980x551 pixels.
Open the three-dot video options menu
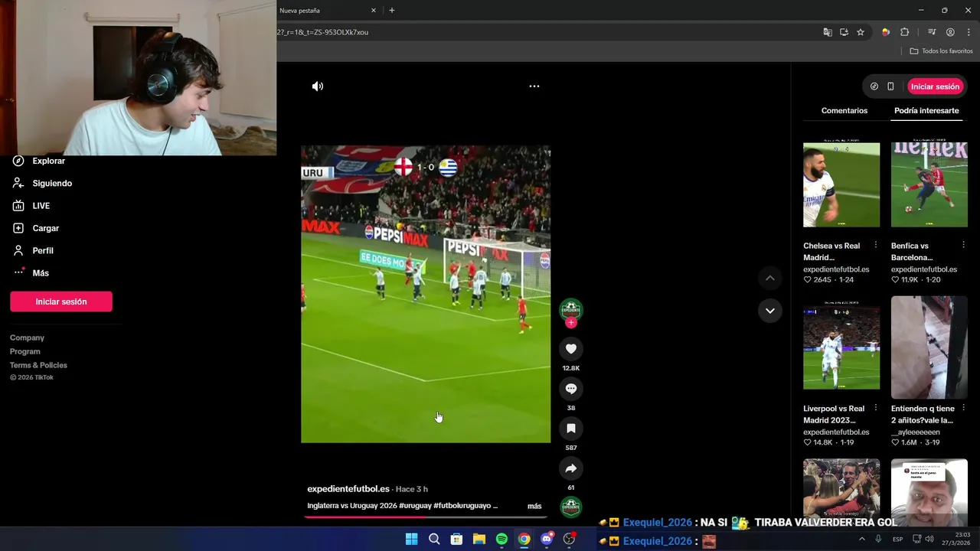tap(534, 86)
